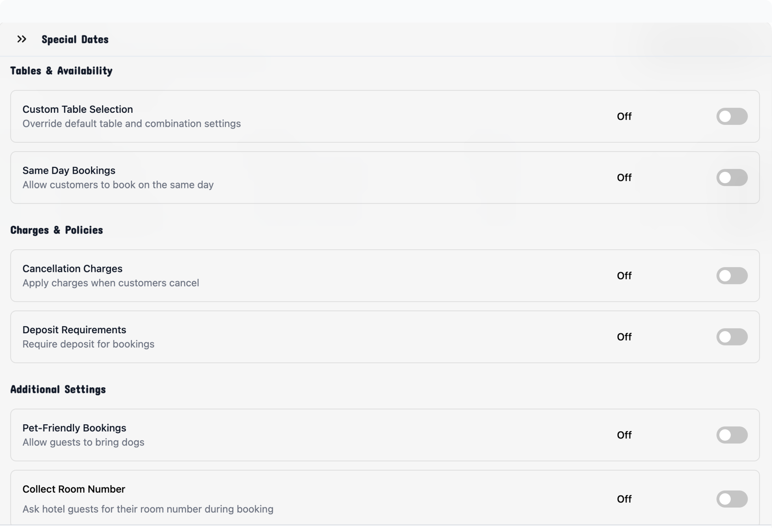Image resolution: width=772 pixels, height=532 pixels.
Task: Enable the Custom Table Selection toggle
Action: 732,116
